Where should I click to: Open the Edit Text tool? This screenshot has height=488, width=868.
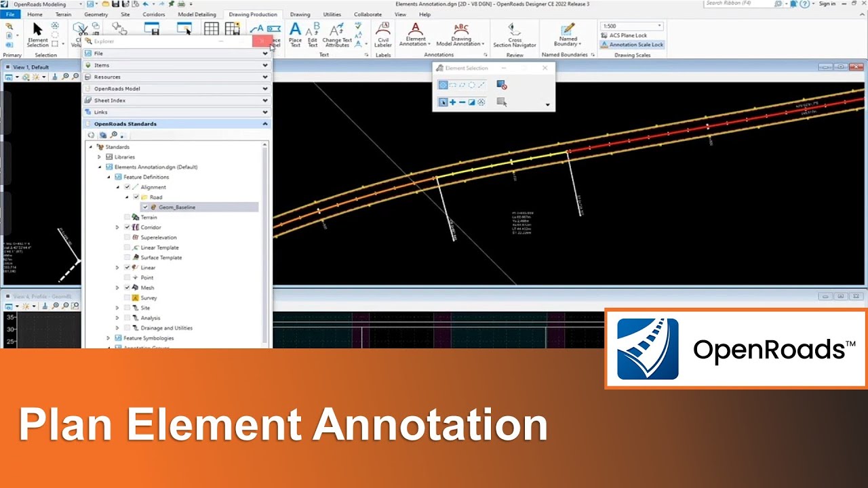pos(313,35)
